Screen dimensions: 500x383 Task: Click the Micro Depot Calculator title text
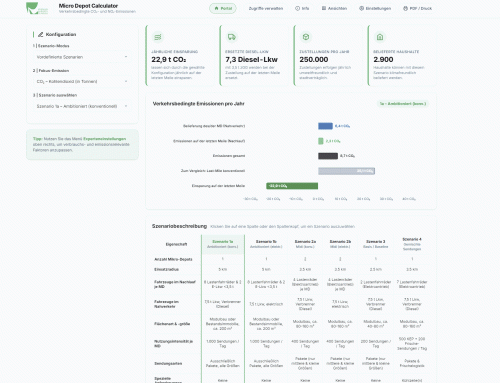click(88, 6)
